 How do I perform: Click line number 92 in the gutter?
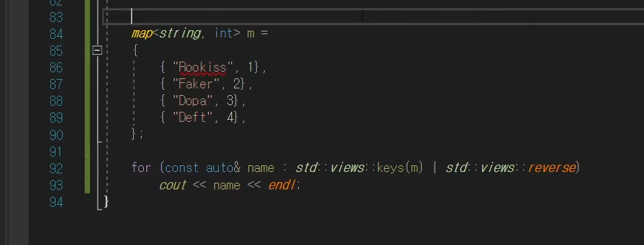[56, 169]
